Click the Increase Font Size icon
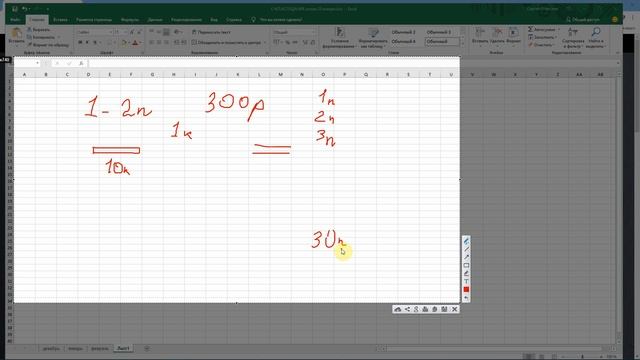Image resolution: width=640 pixels, height=360 pixels. (x=132, y=32)
